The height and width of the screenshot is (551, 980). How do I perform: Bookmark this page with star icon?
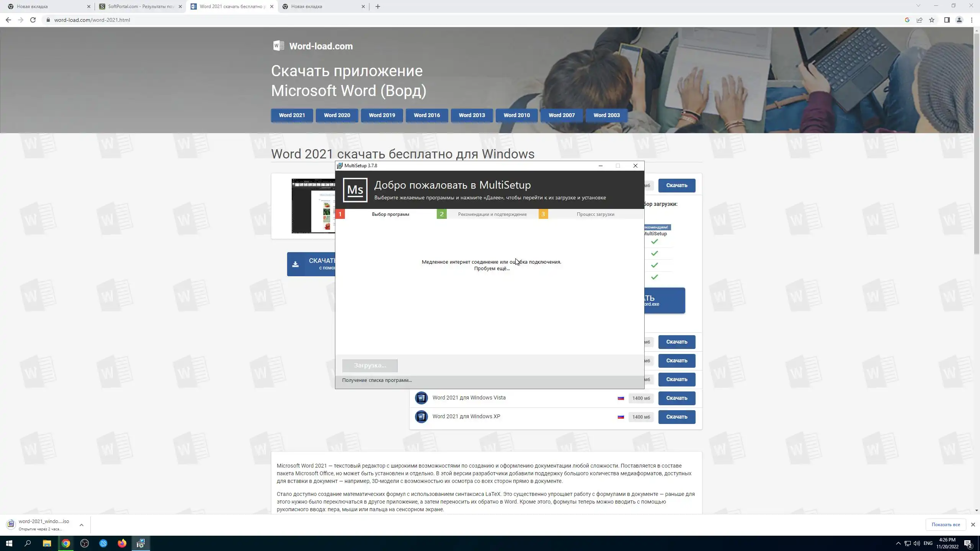(932, 20)
